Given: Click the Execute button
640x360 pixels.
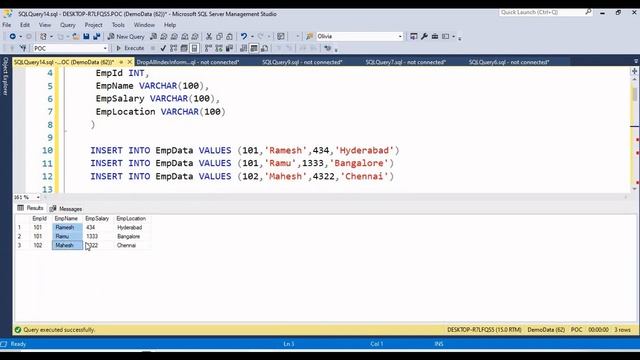Looking at the screenshot, I should click(130, 48).
